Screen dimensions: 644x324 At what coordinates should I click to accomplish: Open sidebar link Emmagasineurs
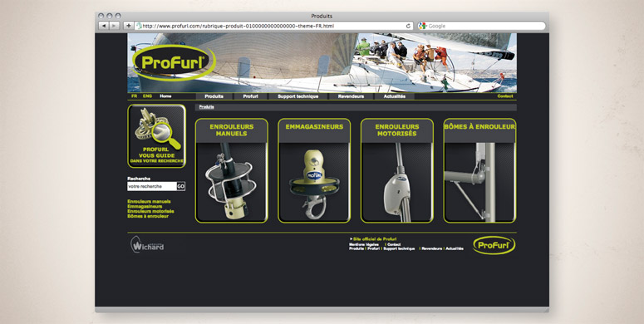click(x=145, y=207)
